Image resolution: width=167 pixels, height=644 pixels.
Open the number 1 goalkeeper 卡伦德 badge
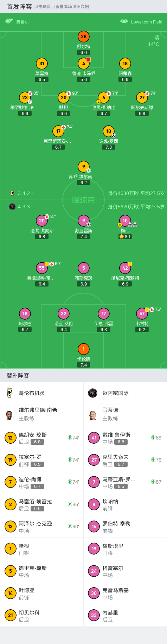point(83,349)
